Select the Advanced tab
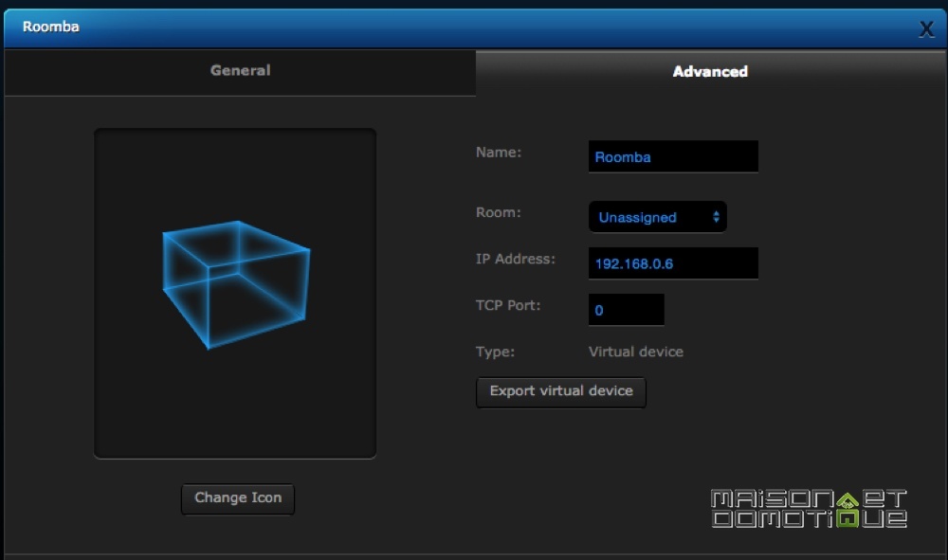Image resolution: width=948 pixels, height=560 pixels. [710, 72]
